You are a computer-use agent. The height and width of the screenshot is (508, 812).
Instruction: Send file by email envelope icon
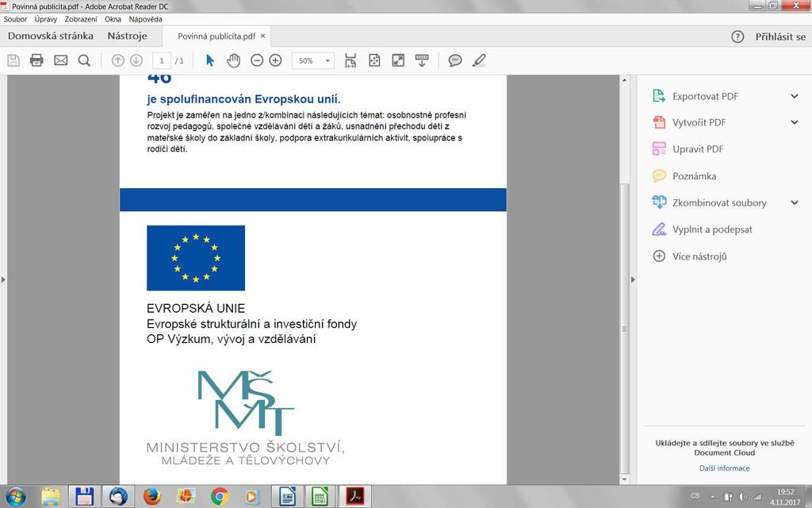(x=60, y=60)
